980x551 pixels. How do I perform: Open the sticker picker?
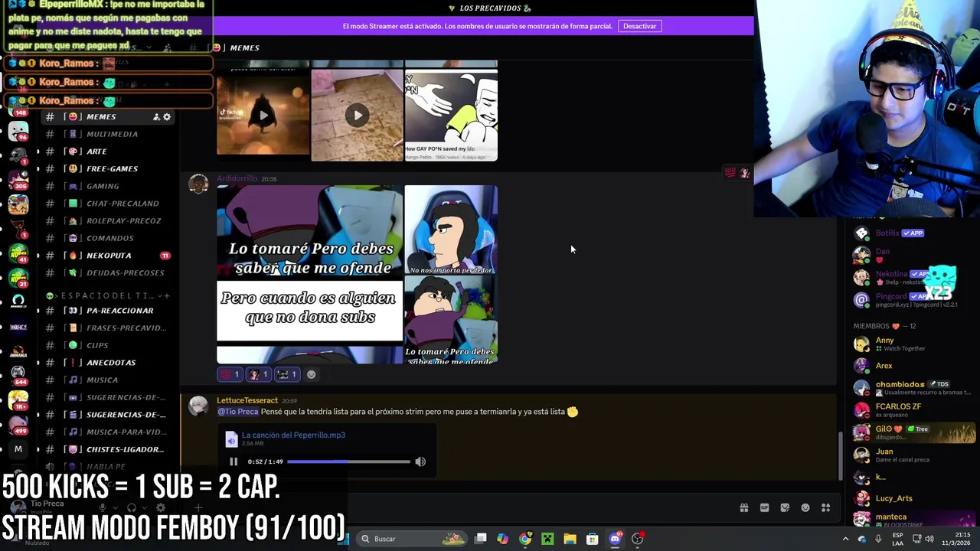tap(785, 507)
